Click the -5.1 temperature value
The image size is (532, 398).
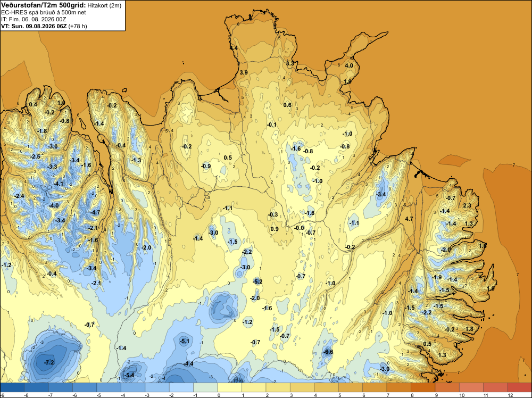(x=184, y=341)
